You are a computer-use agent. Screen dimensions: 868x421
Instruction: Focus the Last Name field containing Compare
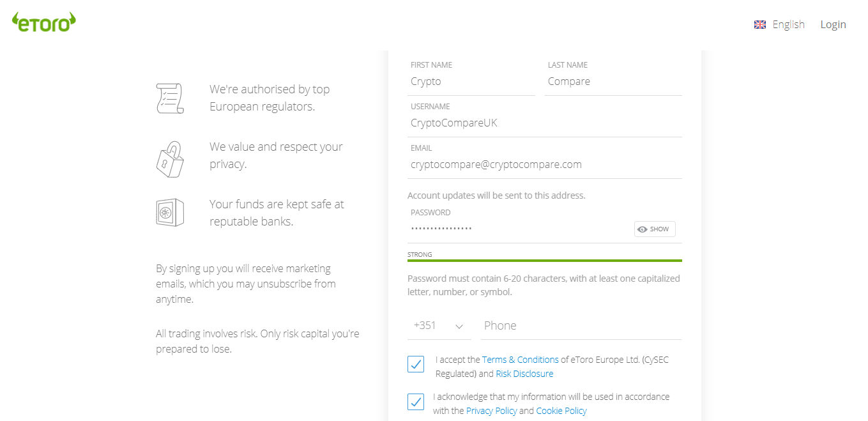(613, 78)
